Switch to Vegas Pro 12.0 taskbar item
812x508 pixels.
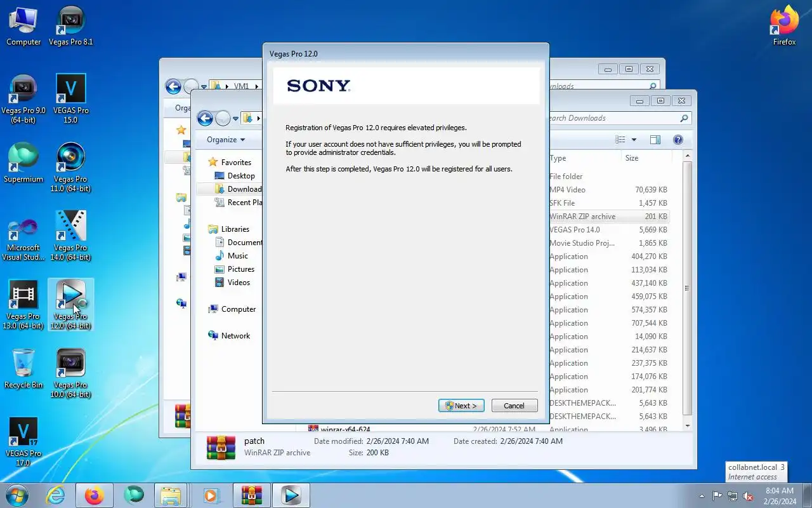click(291, 495)
